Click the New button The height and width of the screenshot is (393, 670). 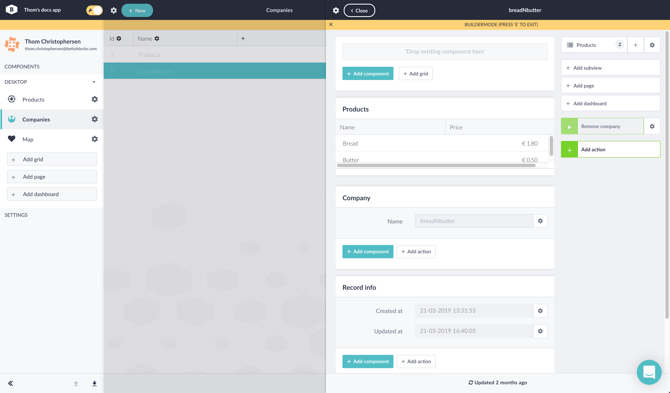tap(137, 10)
